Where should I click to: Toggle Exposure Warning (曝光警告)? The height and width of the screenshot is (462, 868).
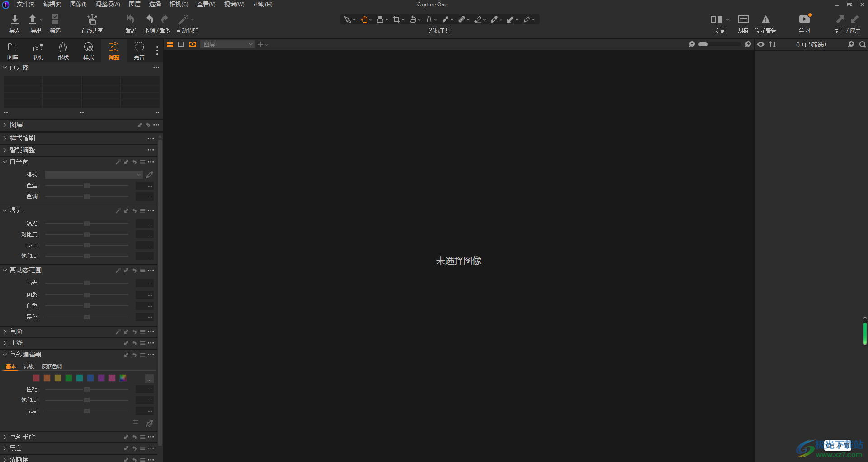(x=765, y=19)
